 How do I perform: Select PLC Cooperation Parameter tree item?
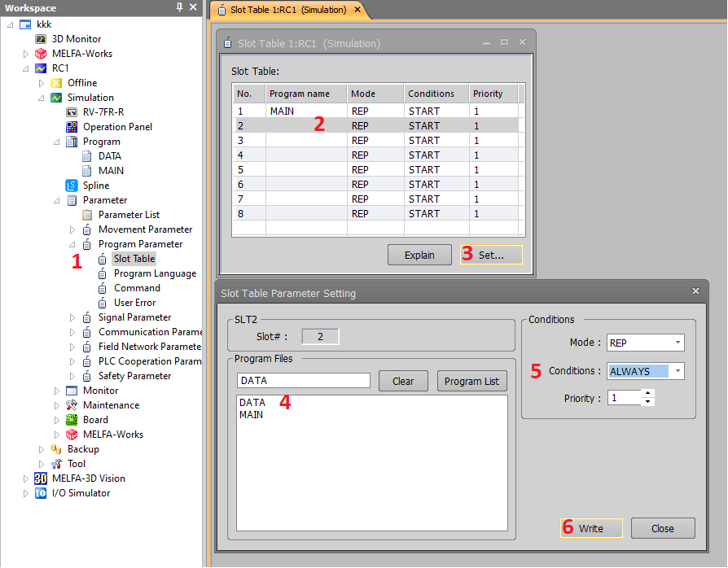(150, 361)
